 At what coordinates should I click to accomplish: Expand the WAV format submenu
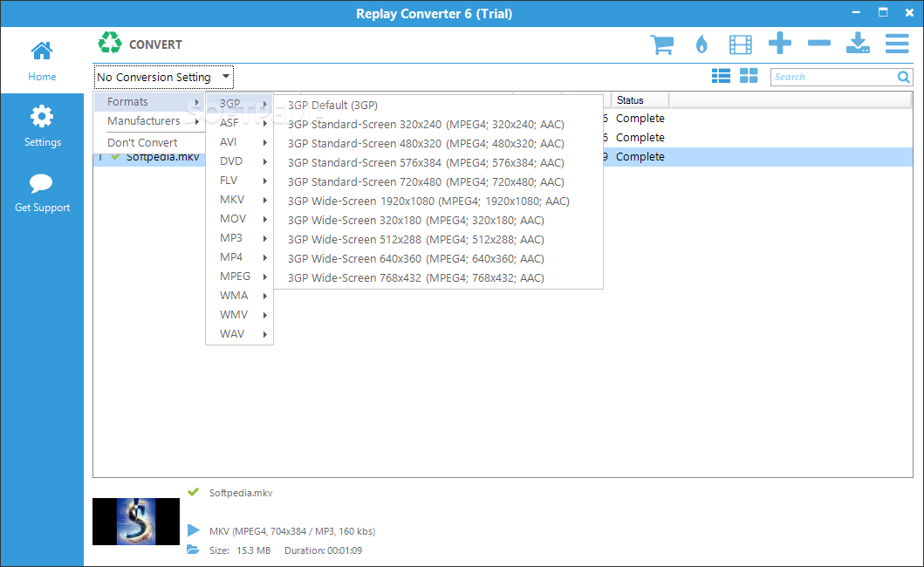(240, 333)
